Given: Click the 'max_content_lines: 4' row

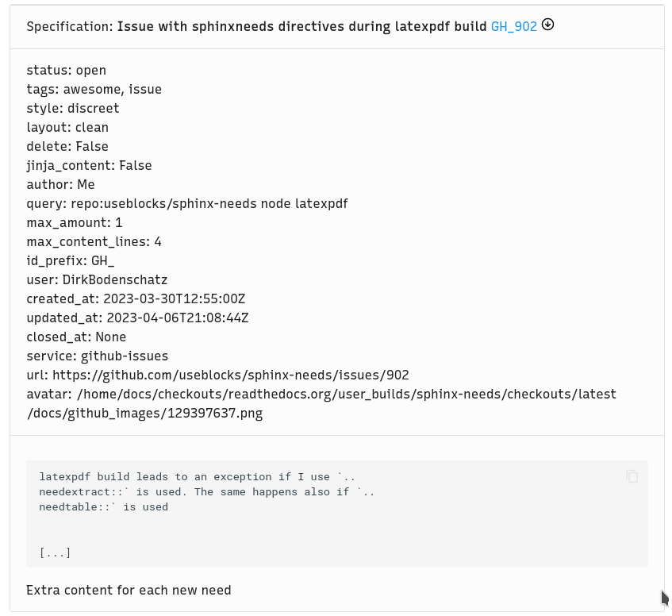Looking at the screenshot, I should tap(94, 242).
